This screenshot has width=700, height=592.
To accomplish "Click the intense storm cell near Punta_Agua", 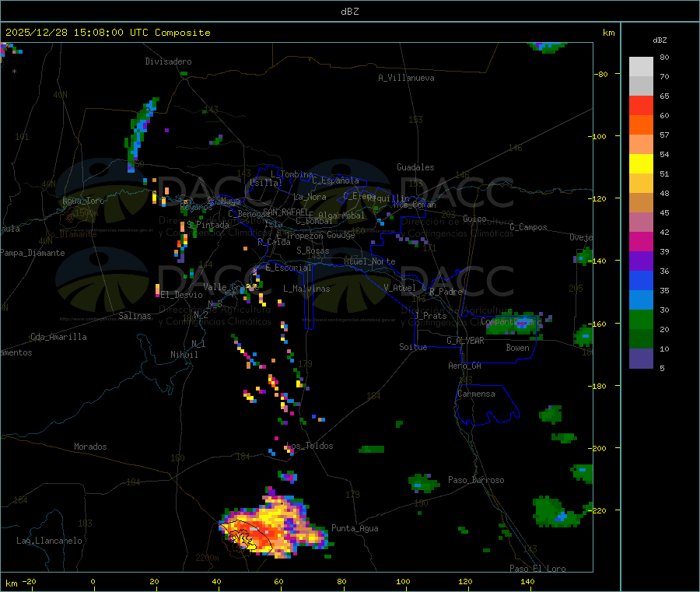I will 275,527.
